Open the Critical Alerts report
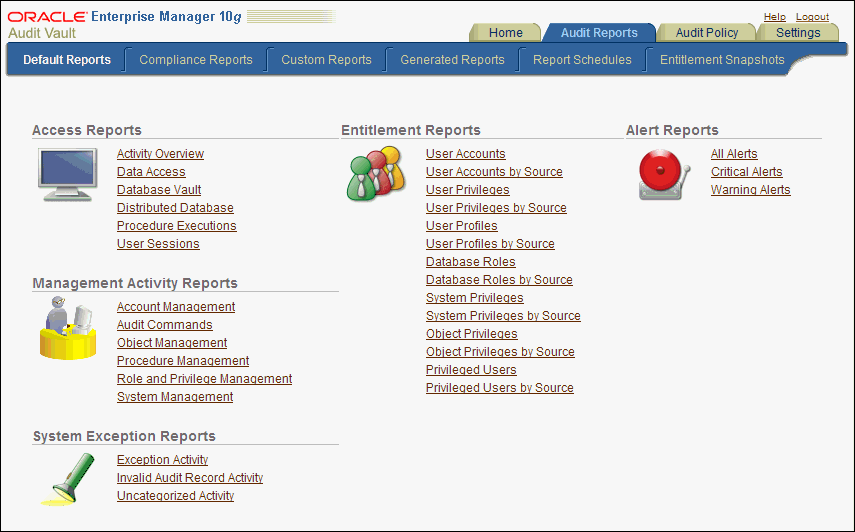Screen dimensions: 855x532 click(x=746, y=172)
